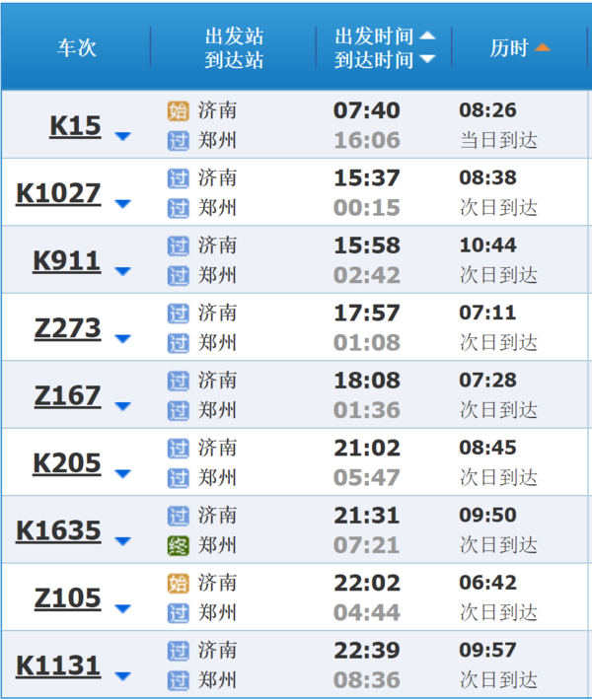Click the 过 icon beside 济南 in K1027 row
Screen dimensions: 592x700
[178, 178]
